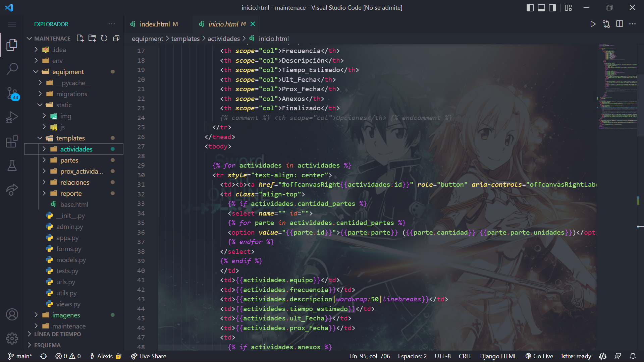Toggle the bottom panel layout
This screenshot has width=644, height=362.
541,7
